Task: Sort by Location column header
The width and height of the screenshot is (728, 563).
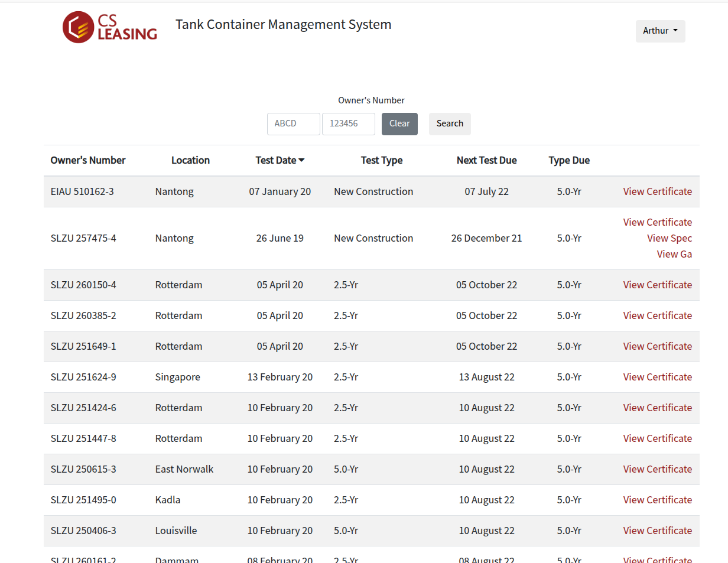Action: (x=190, y=161)
